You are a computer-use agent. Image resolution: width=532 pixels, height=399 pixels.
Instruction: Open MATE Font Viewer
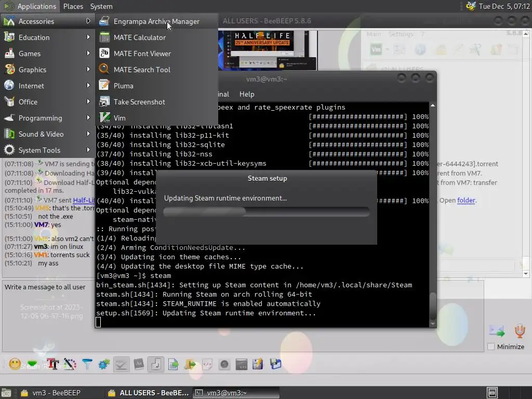point(156,54)
